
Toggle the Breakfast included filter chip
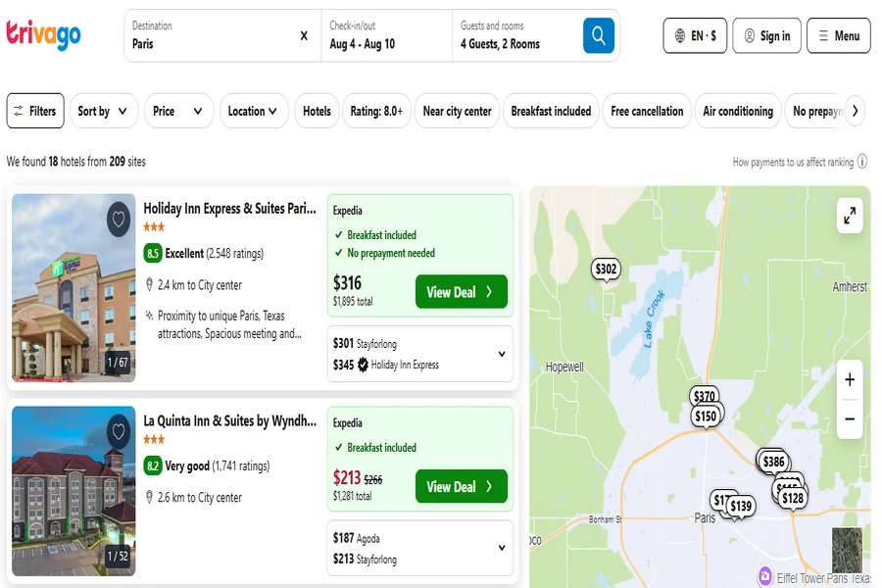pyautogui.click(x=551, y=111)
